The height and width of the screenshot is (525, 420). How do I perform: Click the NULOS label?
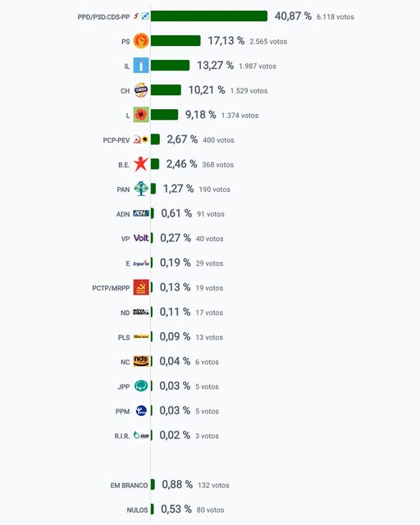point(137,510)
